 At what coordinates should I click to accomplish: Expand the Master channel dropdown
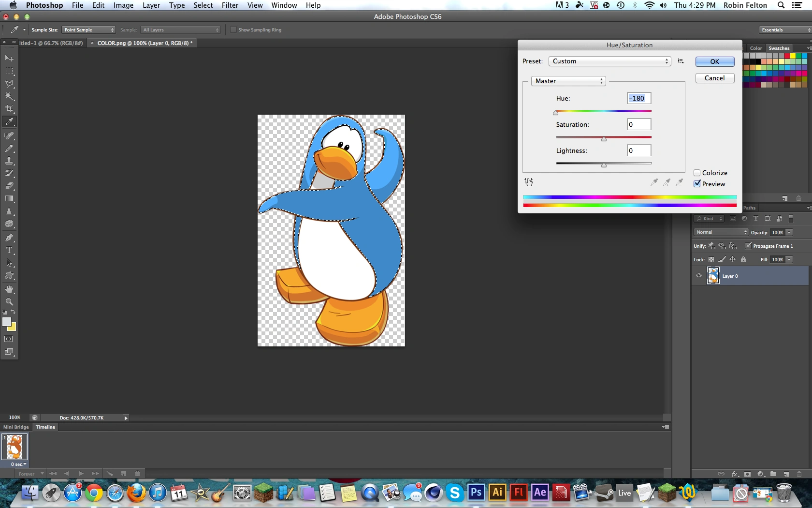[568, 81]
